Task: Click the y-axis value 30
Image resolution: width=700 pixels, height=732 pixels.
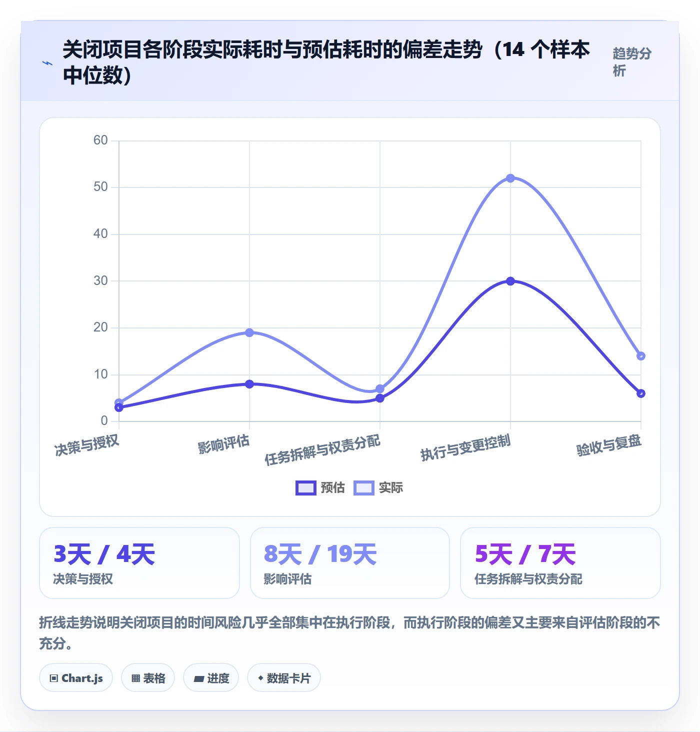Action: (100, 280)
